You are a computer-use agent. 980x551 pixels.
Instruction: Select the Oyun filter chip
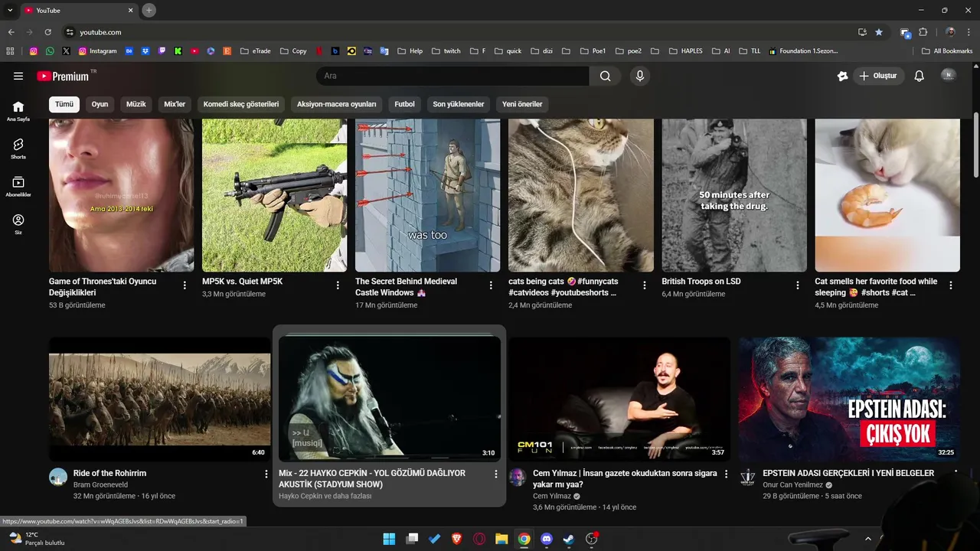pyautogui.click(x=100, y=104)
